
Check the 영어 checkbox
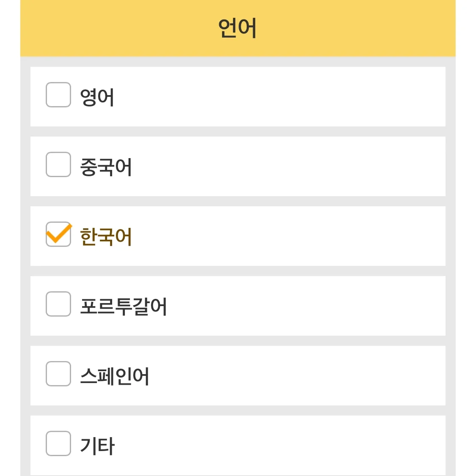pos(58,95)
